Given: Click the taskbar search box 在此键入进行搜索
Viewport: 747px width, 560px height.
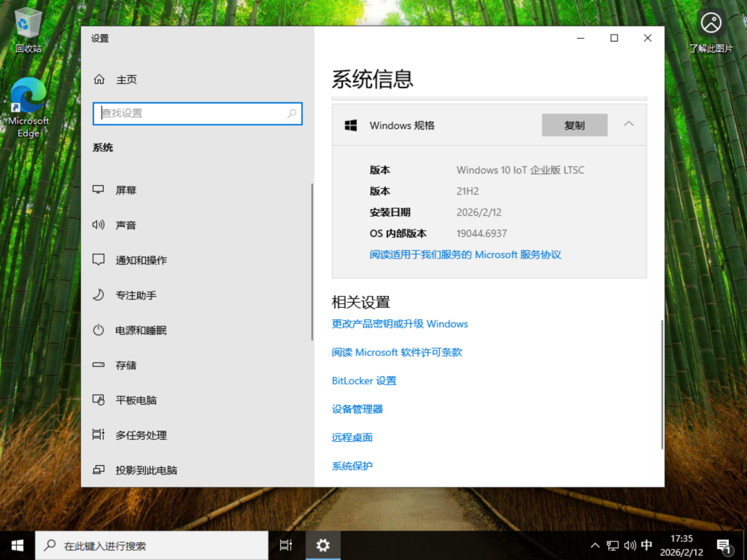Looking at the screenshot, I should (151, 545).
